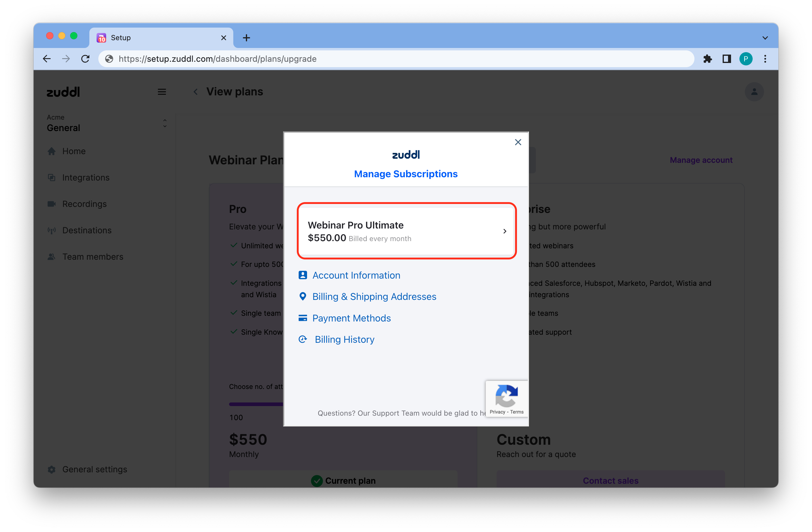Screen dimensions: 812x532
Task: Open Team members page
Action: click(x=92, y=257)
